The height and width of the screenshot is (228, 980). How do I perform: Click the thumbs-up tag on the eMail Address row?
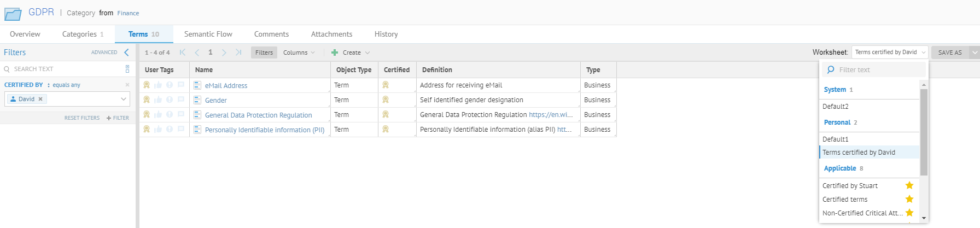pos(158,85)
